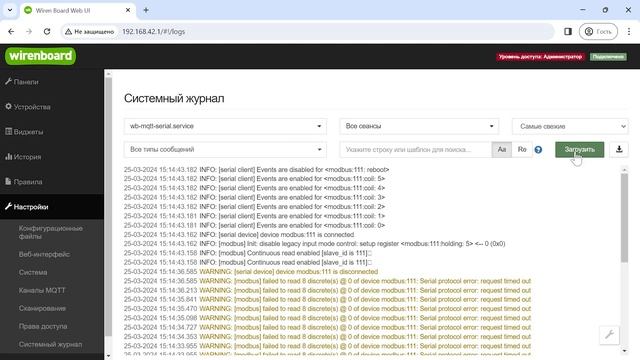Click the log scrollbar down arrow
The width and height of the screenshot is (640, 360).
point(624,351)
